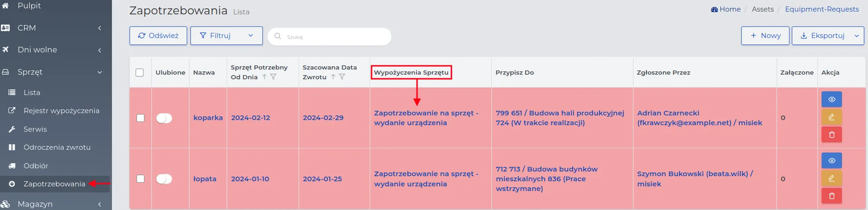Click the orange edit icon for koparka row
This screenshot has height=210, width=868.
coord(831,117)
